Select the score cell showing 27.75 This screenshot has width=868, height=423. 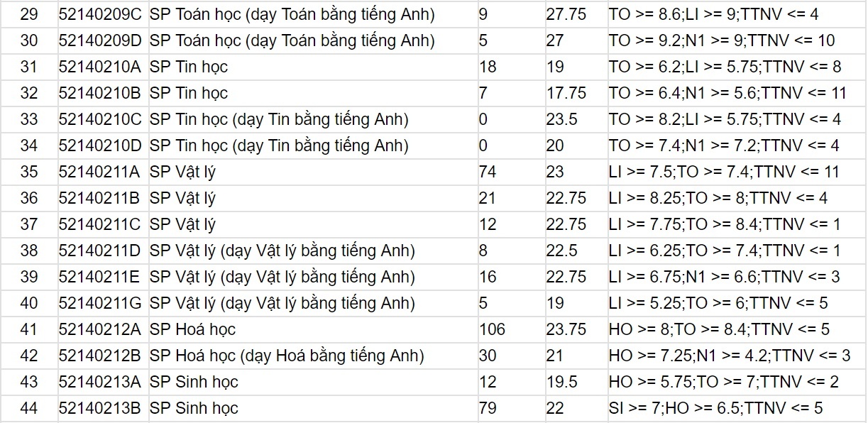(x=576, y=14)
